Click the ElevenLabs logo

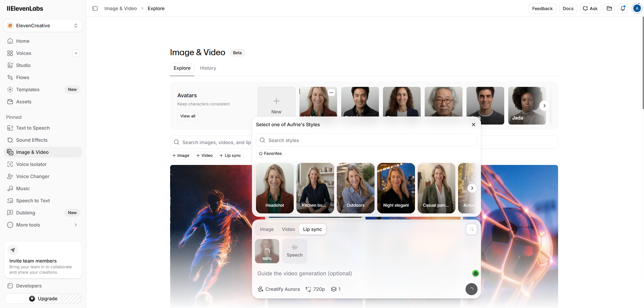click(x=25, y=8)
